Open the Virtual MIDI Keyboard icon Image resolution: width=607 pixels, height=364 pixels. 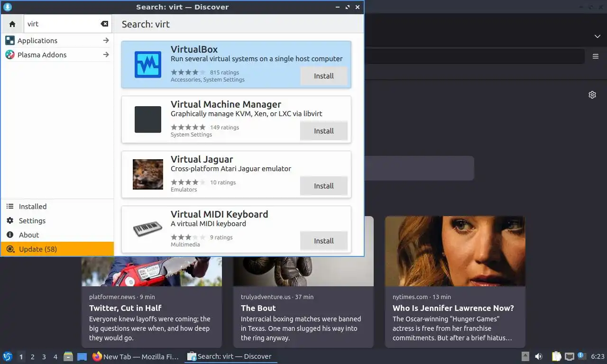(x=148, y=229)
